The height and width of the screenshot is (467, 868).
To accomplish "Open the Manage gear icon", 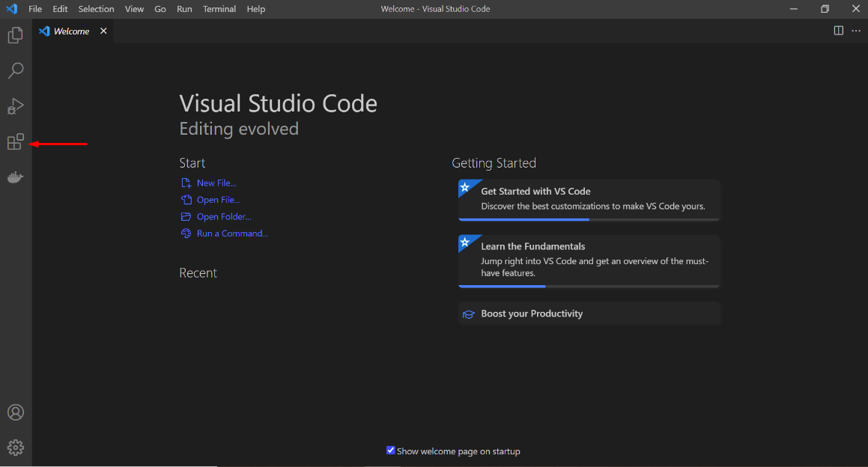I will [x=16, y=447].
